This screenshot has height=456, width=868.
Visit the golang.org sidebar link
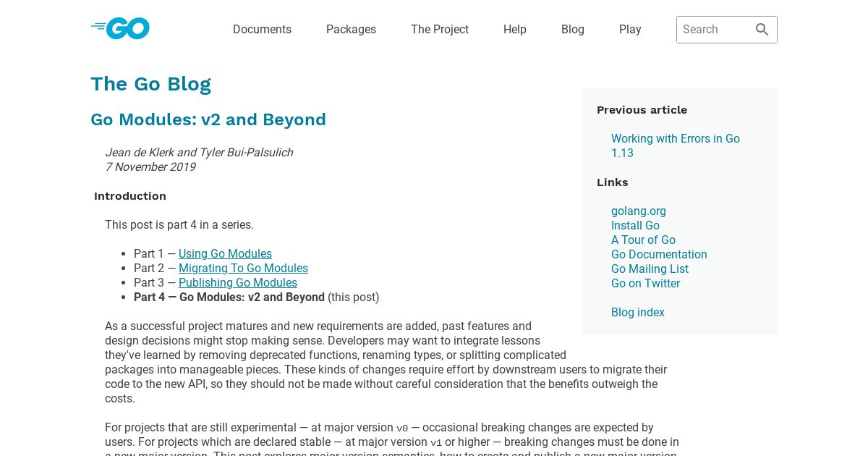click(639, 211)
